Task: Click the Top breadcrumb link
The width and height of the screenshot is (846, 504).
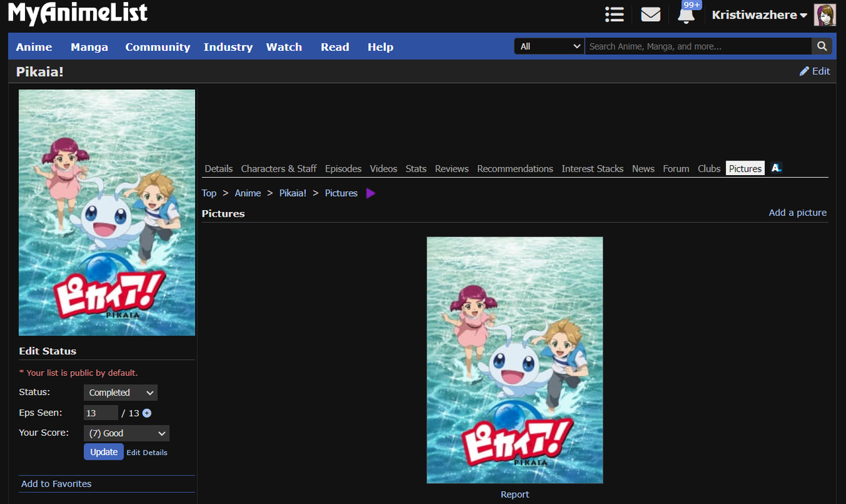Action: 209,193
